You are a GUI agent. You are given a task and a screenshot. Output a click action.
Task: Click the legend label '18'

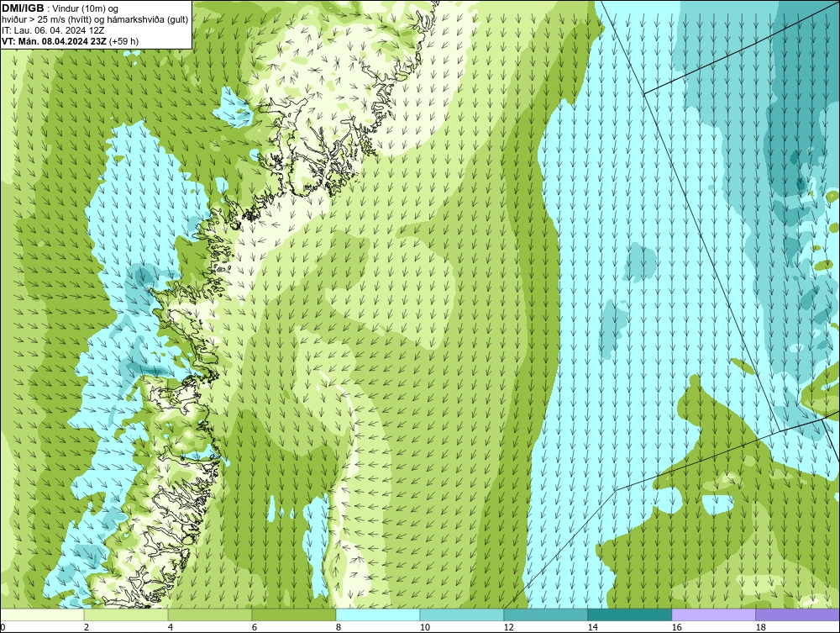(760, 627)
